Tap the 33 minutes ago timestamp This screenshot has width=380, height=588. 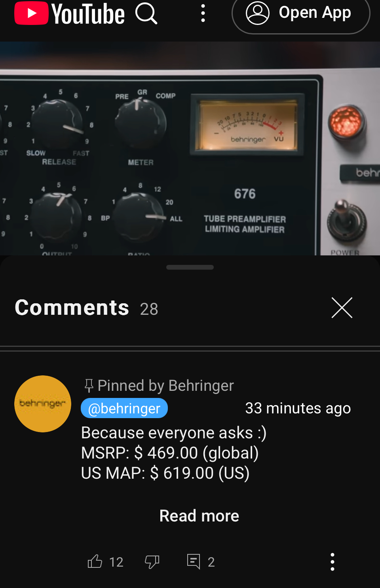[298, 408]
